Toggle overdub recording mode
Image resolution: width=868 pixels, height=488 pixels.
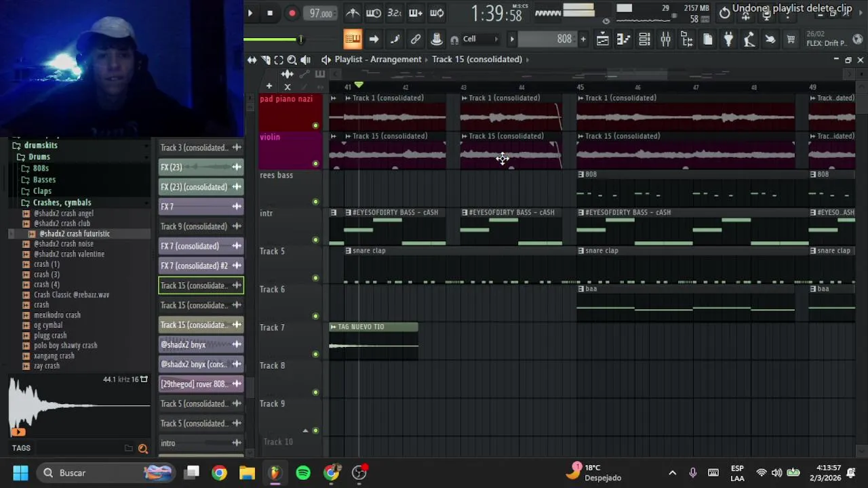pos(416,13)
